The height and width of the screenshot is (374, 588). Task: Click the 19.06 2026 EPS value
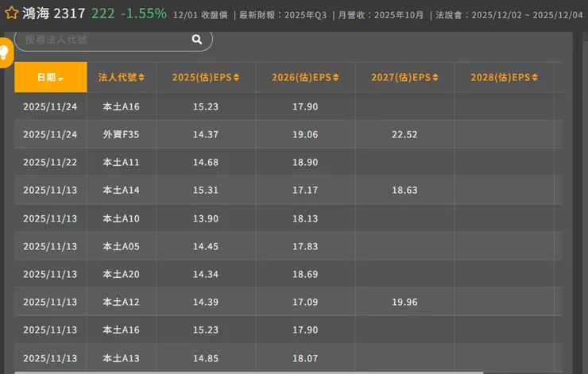tap(305, 134)
